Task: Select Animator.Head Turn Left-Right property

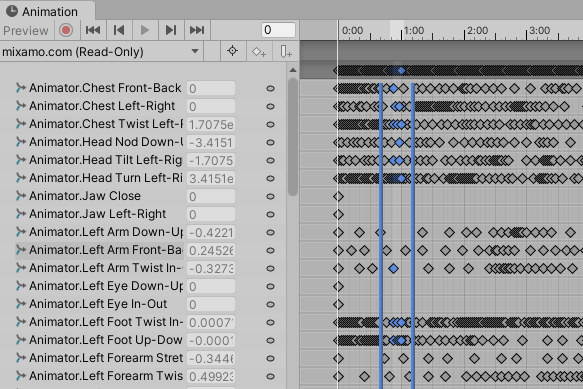Action: [106, 178]
